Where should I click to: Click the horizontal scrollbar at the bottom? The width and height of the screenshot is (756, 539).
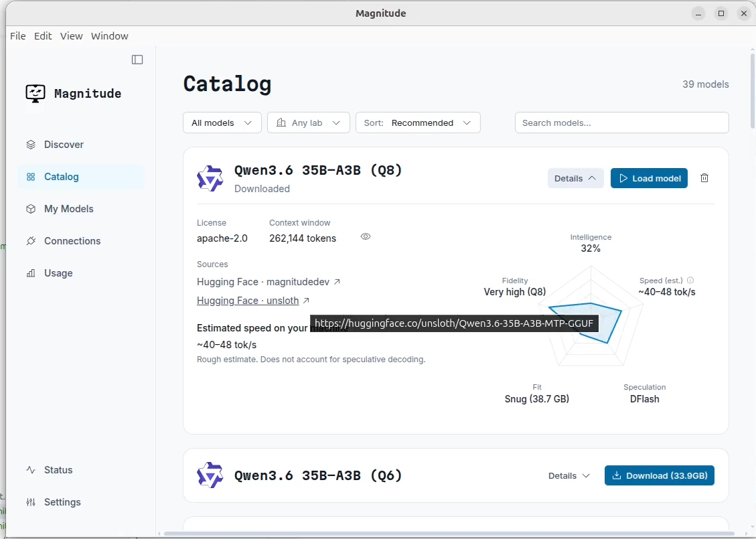point(449,534)
